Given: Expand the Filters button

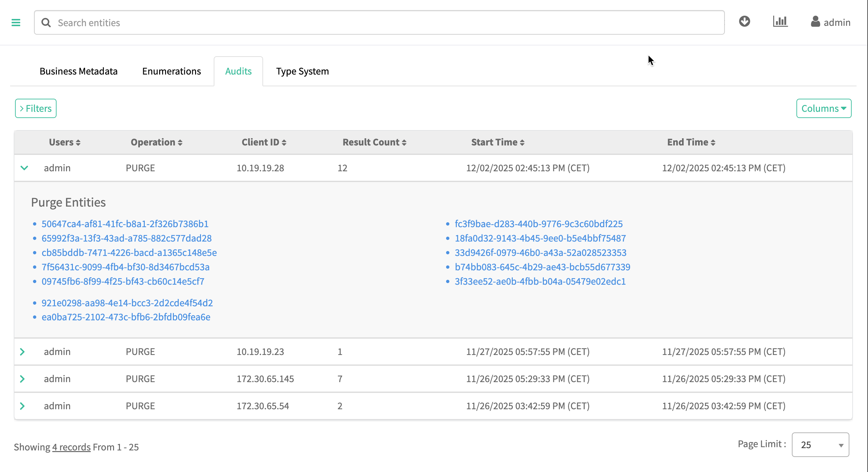Looking at the screenshot, I should pos(36,109).
